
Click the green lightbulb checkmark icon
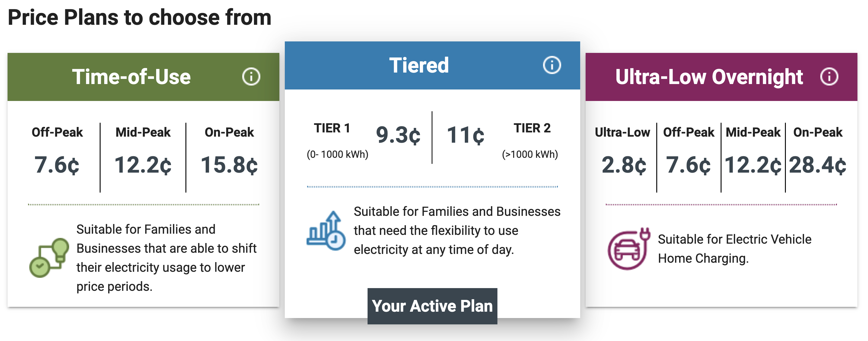[49, 258]
